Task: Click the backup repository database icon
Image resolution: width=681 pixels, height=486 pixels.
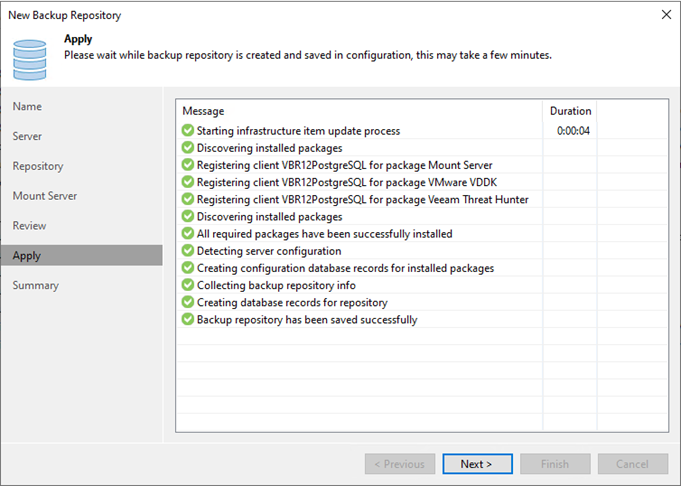Action: pyautogui.click(x=30, y=60)
